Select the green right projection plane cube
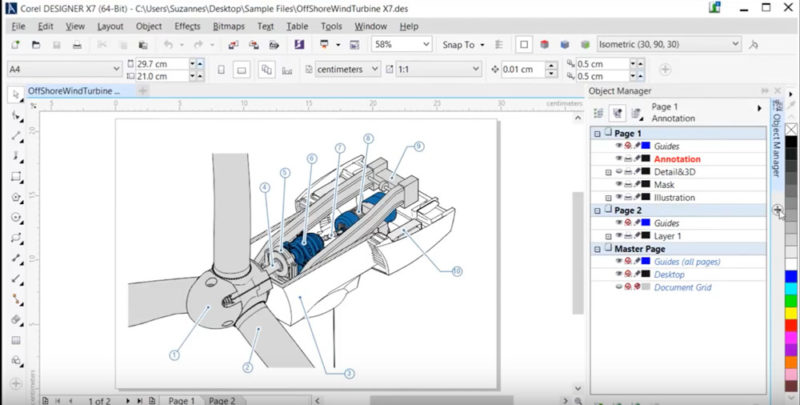The width and height of the screenshot is (800, 405). [x=585, y=45]
